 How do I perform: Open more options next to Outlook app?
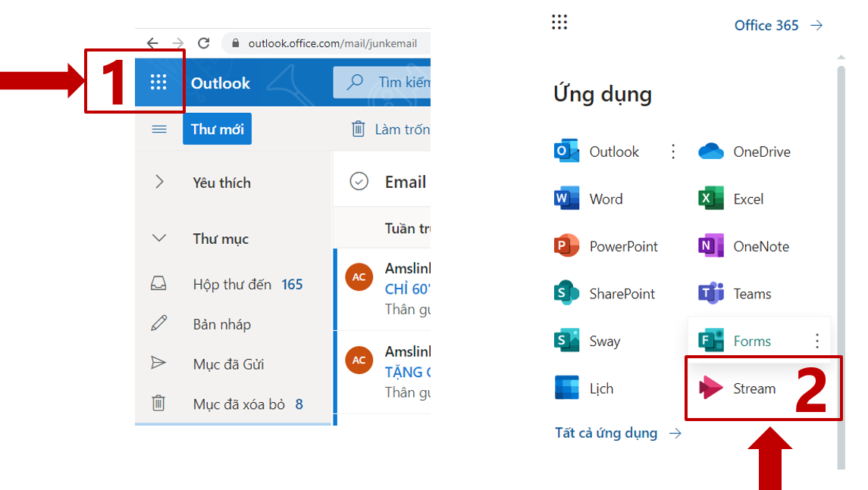point(672,151)
